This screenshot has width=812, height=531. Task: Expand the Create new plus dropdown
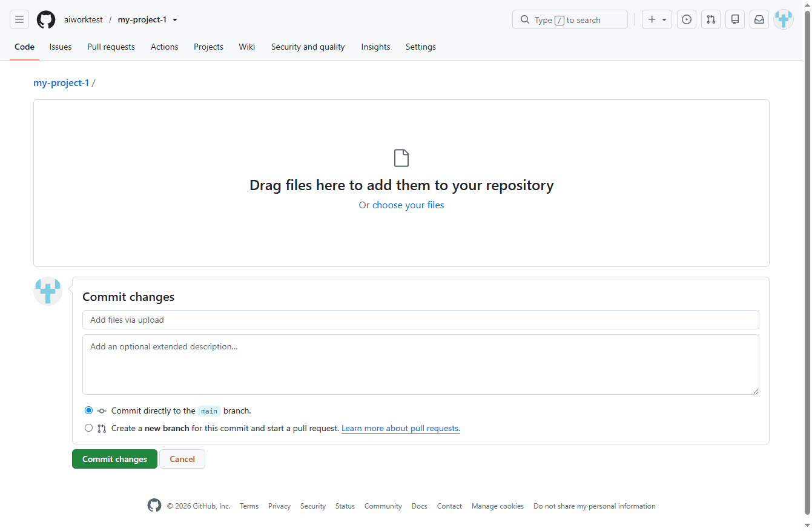coord(657,19)
